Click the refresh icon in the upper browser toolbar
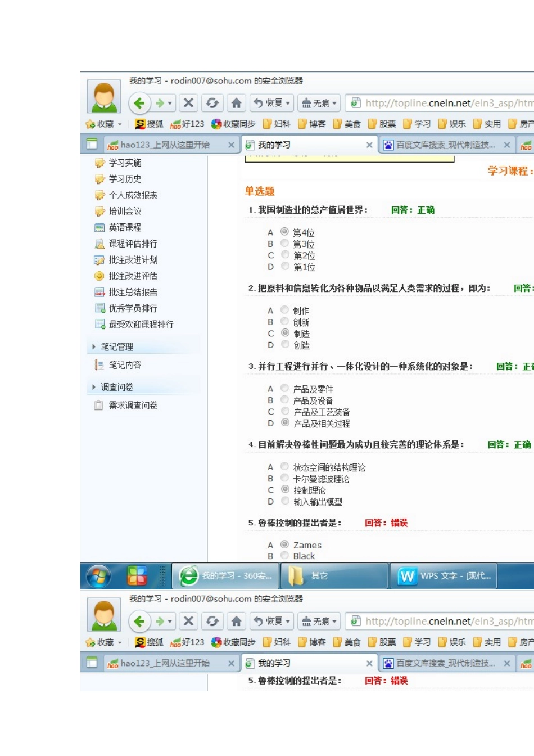The height and width of the screenshot is (756, 534). (212, 103)
